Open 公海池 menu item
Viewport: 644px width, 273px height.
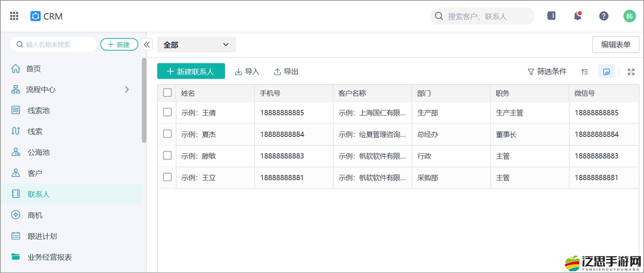pyautogui.click(x=71, y=152)
